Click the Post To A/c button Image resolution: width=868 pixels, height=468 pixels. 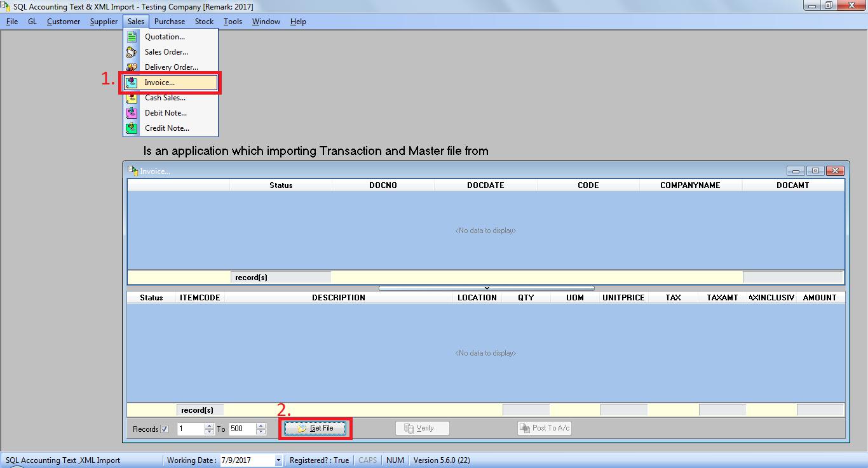point(545,429)
